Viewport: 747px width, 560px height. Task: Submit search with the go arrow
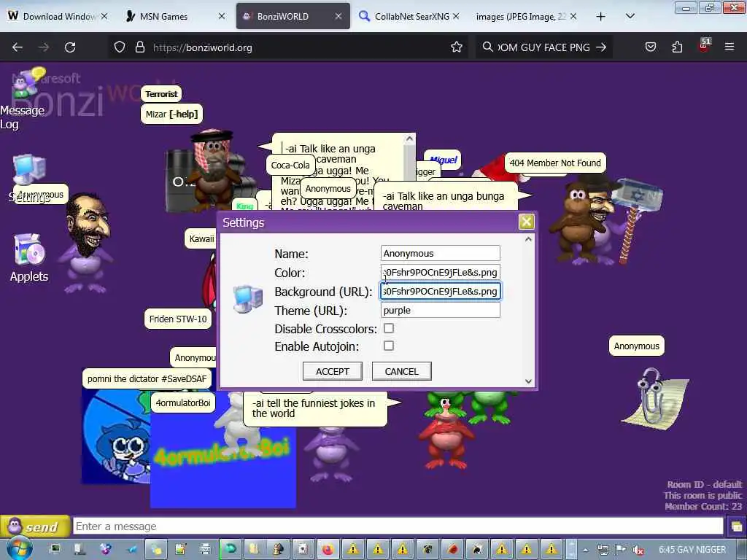[601, 47]
